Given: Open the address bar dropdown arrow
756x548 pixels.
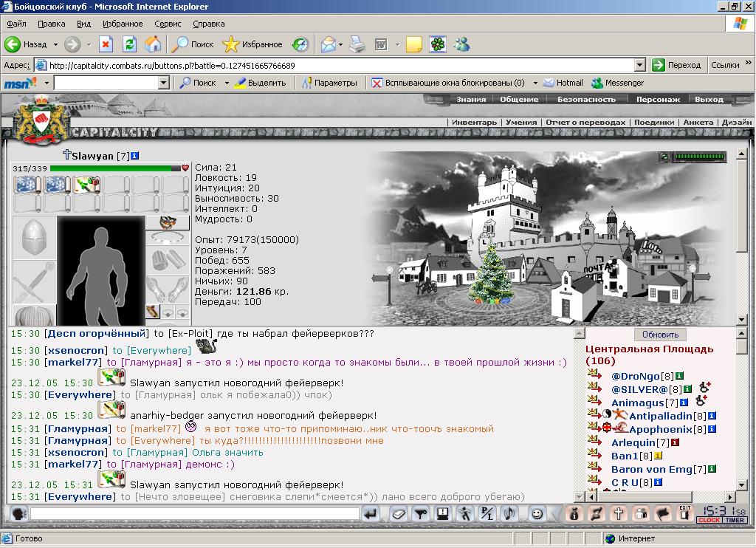Looking at the screenshot, I should coord(639,65).
